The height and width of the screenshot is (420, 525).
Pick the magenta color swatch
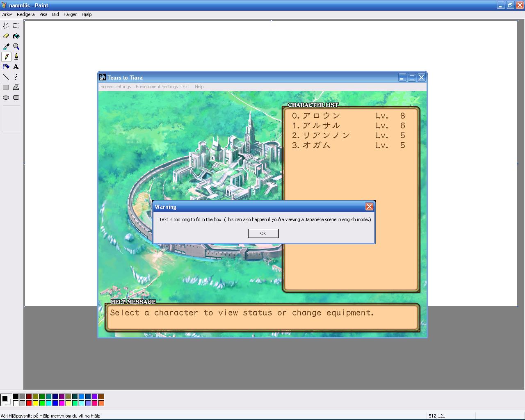(x=62, y=403)
